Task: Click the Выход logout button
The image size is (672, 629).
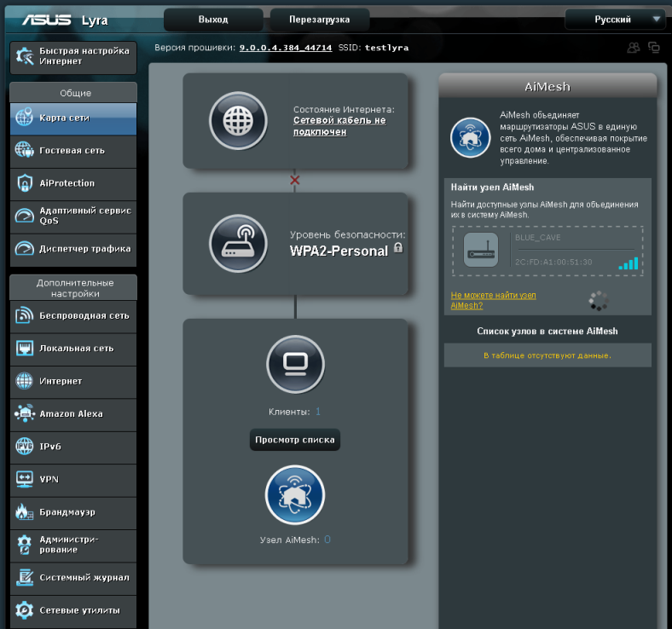Action: [x=213, y=20]
